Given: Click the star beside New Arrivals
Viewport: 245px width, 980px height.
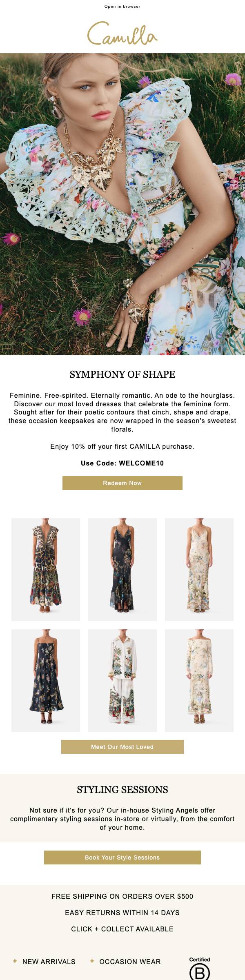Looking at the screenshot, I should tap(15, 961).
